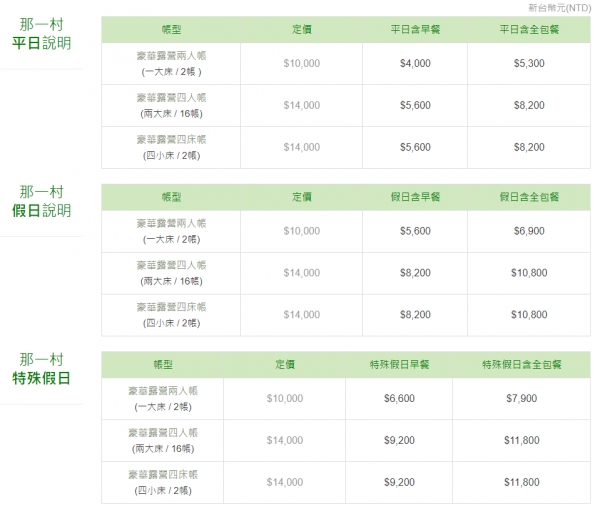
Task: Select 豪華露營兩人帳 in the 平日 table
Action: tap(173, 56)
